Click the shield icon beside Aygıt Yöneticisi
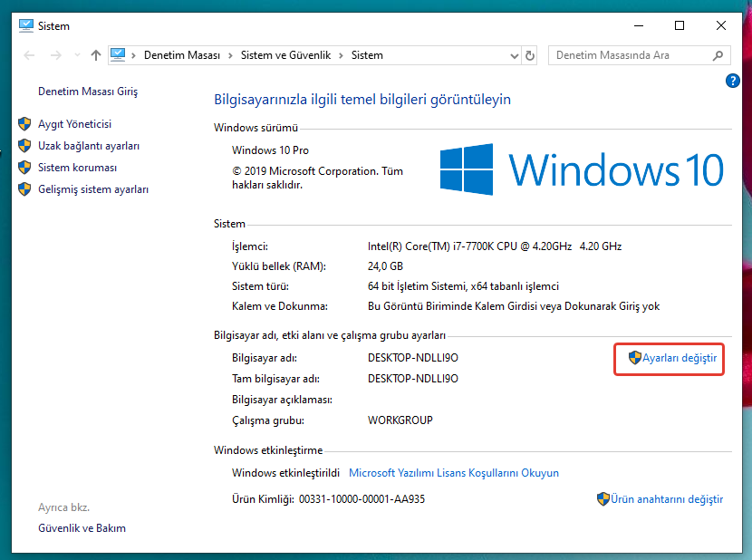The image size is (752, 560). coord(24,124)
